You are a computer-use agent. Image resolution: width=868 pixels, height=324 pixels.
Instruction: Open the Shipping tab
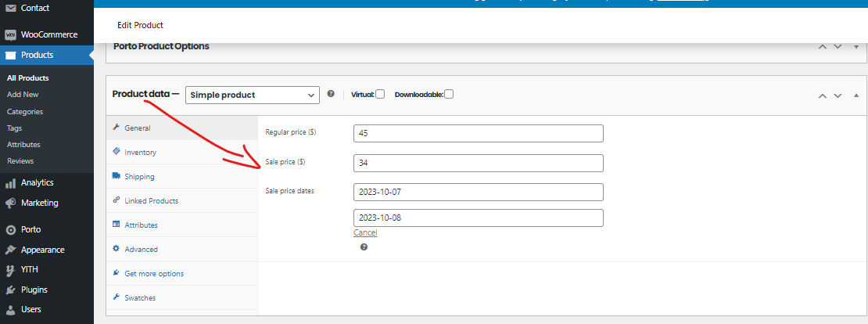pos(182,177)
